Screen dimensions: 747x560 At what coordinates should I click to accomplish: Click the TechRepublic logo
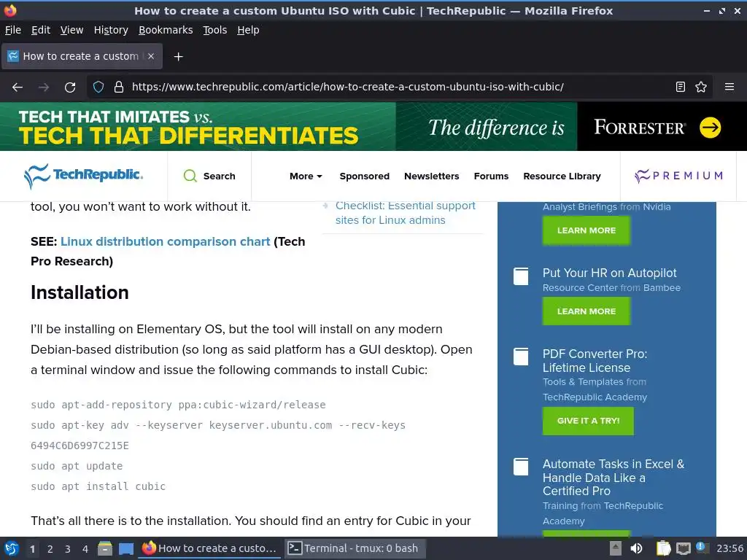(83, 176)
